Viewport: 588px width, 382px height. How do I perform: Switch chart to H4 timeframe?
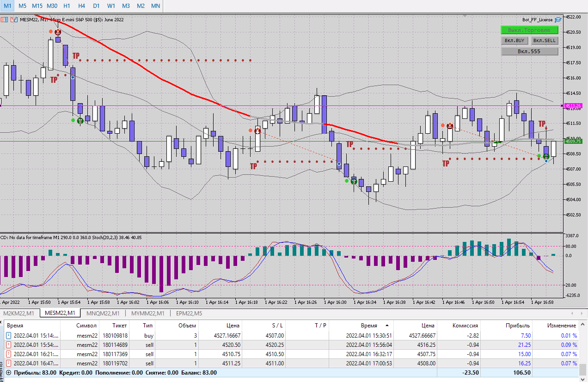point(82,6)
